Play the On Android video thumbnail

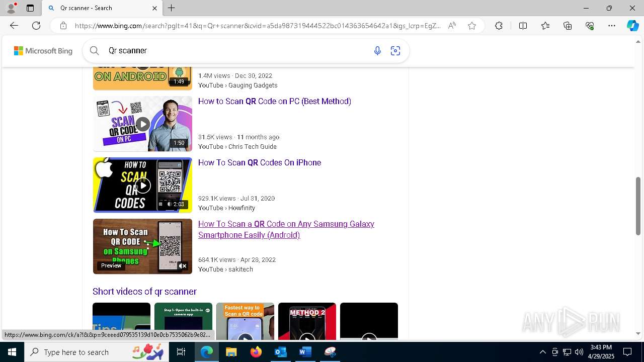pos(142,78)
